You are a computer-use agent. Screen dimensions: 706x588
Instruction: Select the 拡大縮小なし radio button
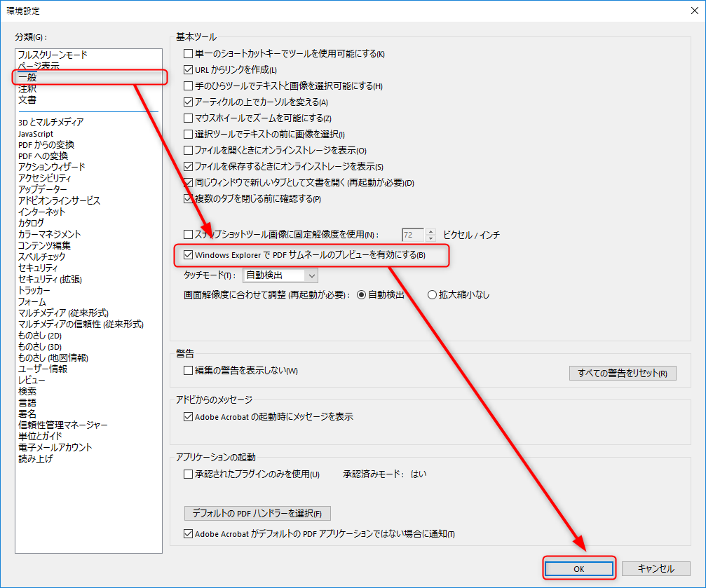click(433, 294)
